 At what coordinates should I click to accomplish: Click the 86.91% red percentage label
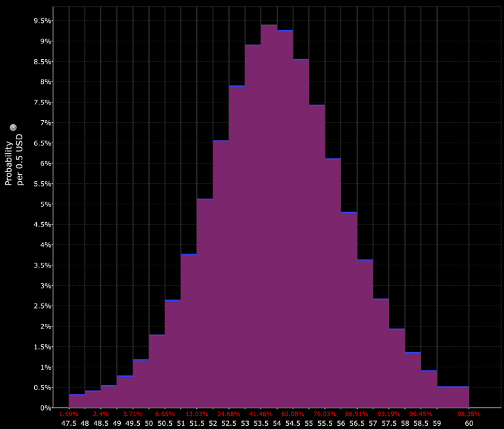tap(356, 414)
